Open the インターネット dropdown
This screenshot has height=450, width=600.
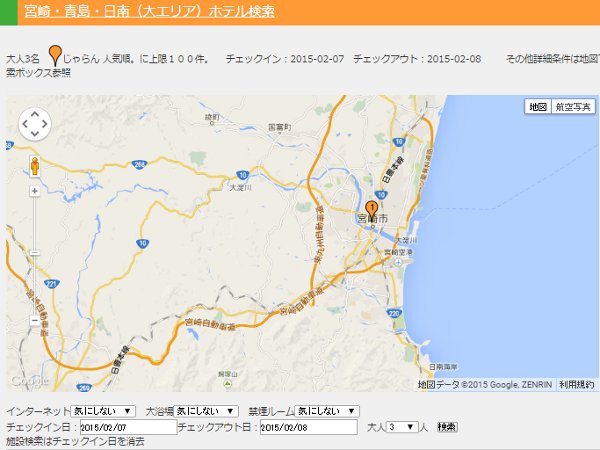coord(103,411)
